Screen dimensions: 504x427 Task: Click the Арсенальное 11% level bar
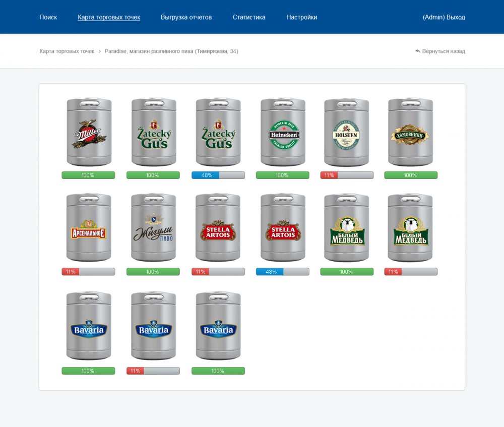[88, 272]
